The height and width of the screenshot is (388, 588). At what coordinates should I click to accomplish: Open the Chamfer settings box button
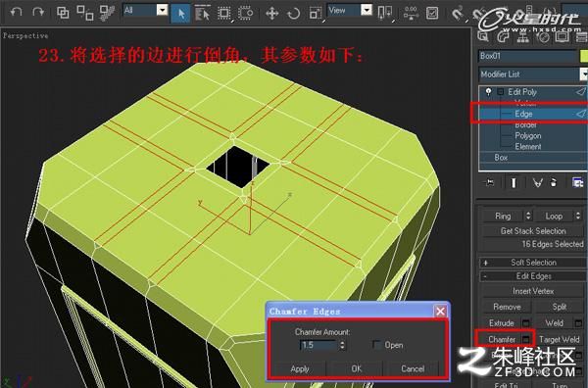coord(526,339)
